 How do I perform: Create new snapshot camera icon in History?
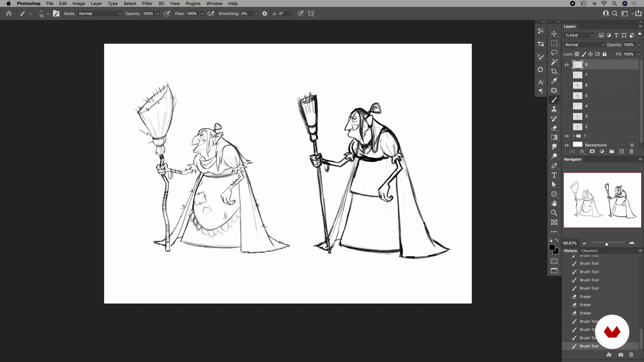coord(621,355)
